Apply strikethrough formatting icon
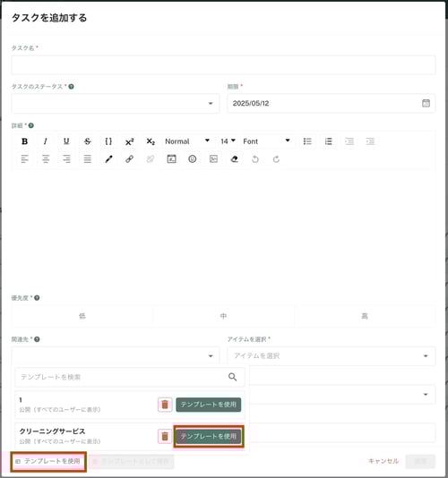This screenshot has height=478, width=448. coord(87,141)
